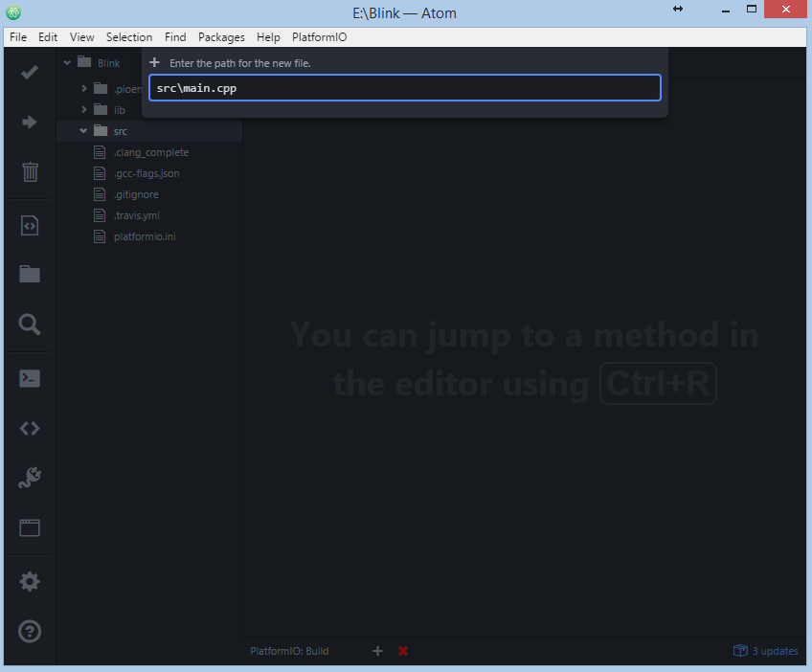This screenshot has width=812, height=672.
Task: Click the Clean trash can icon
Action: click(x=30, y=172)
